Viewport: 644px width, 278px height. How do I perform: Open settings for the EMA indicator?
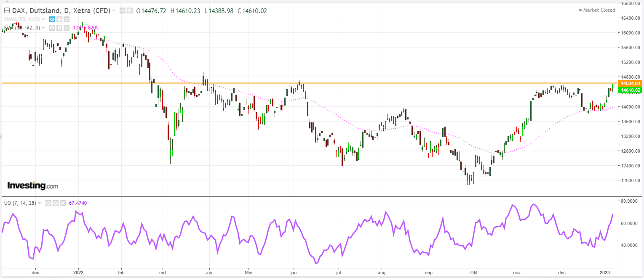[59, 28]
